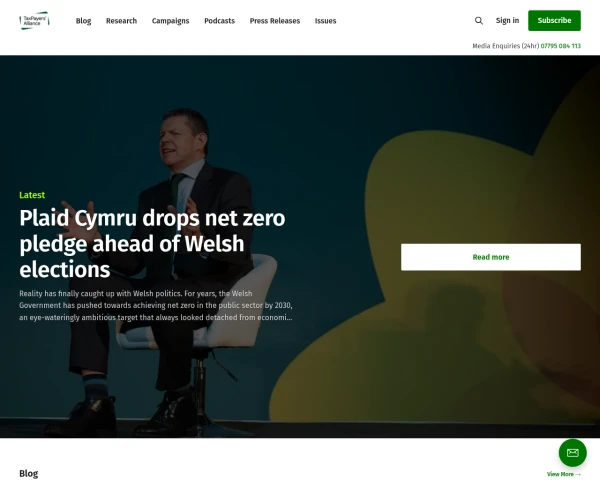Go to the Research section
This screenshot has width=600, height=480.
point(121,21)
